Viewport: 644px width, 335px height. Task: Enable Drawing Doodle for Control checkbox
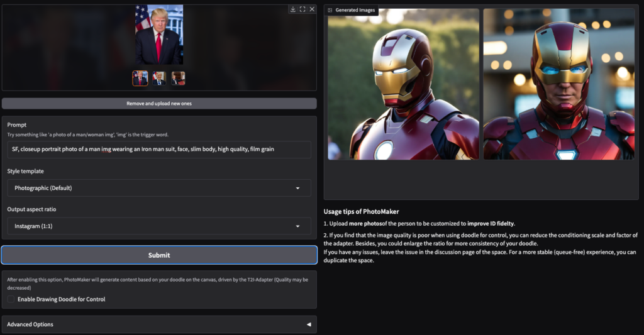tap(11, 299)
